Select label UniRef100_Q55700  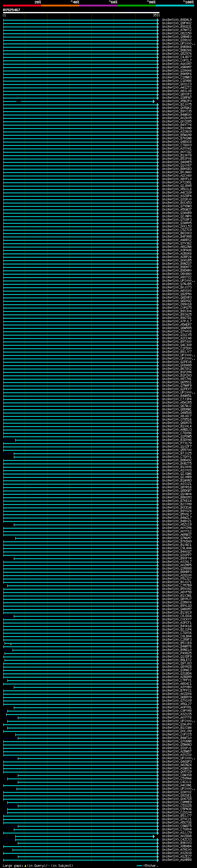click(x=177, y=450)
